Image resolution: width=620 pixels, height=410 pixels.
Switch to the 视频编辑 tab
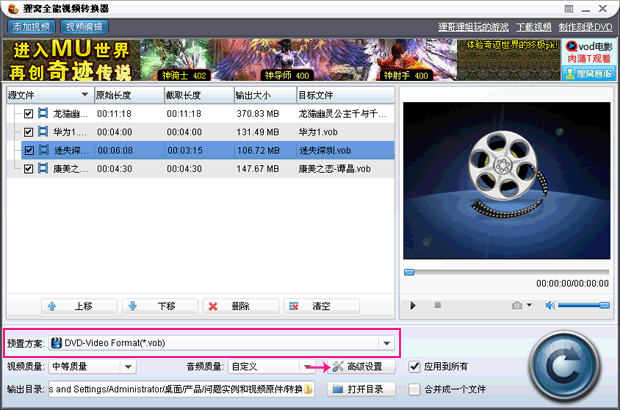85,26
